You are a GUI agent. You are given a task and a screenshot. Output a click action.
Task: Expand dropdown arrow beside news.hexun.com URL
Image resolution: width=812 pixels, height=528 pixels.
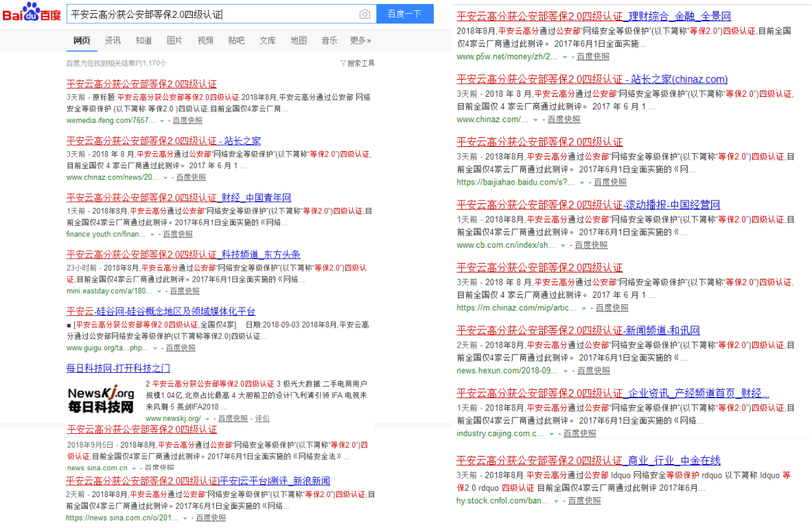click(566, 371)
